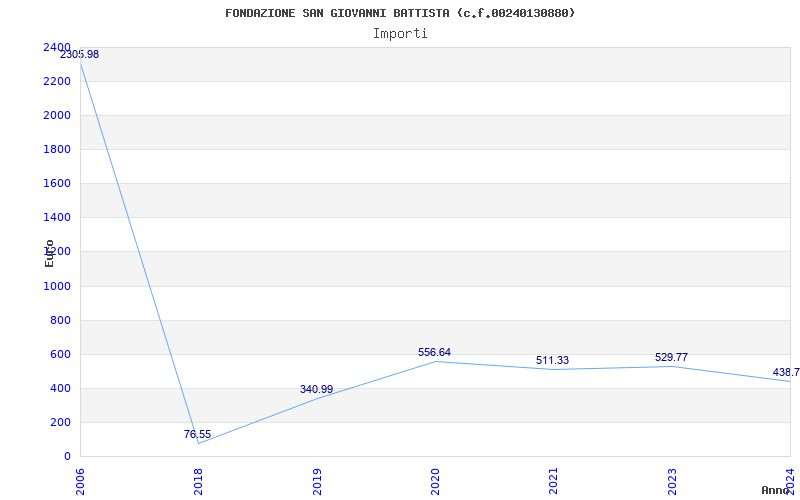Click the 2000 y-axis tick label
800x500 pixels.
tap(57, 116)
